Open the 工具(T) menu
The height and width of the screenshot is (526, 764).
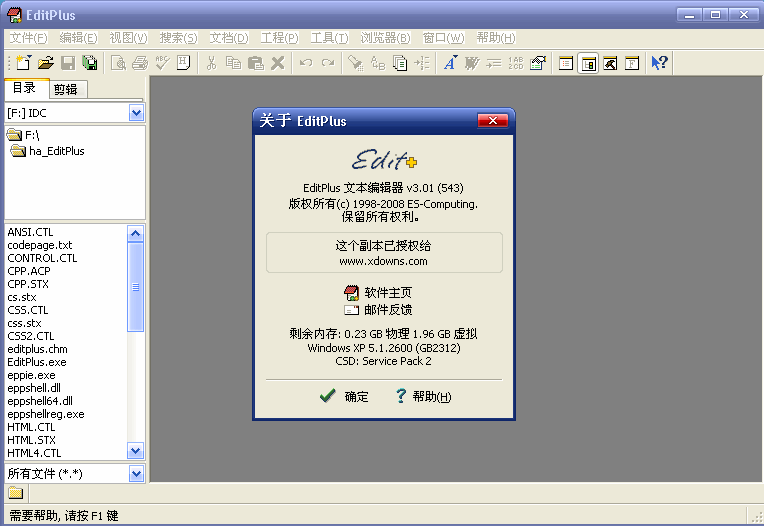329,38
